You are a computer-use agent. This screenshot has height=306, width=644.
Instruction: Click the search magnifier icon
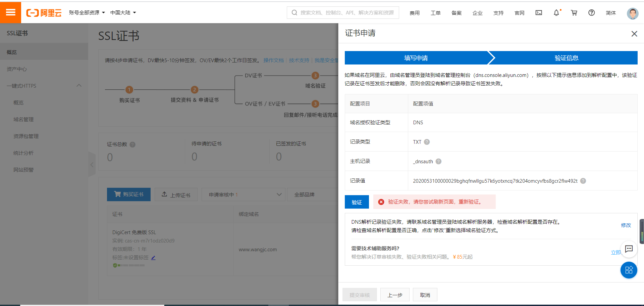click(x=294, y=13)
